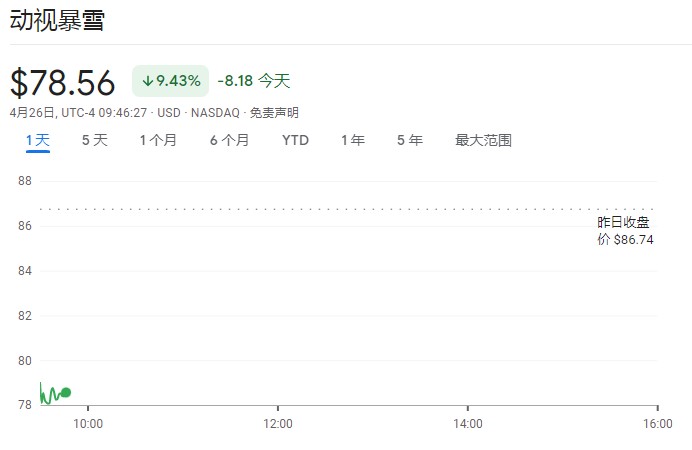The height and width of the screenshot is (450, 692).
Task: Open the 1 个月 chart tab
Action: [x=158, y=140]
